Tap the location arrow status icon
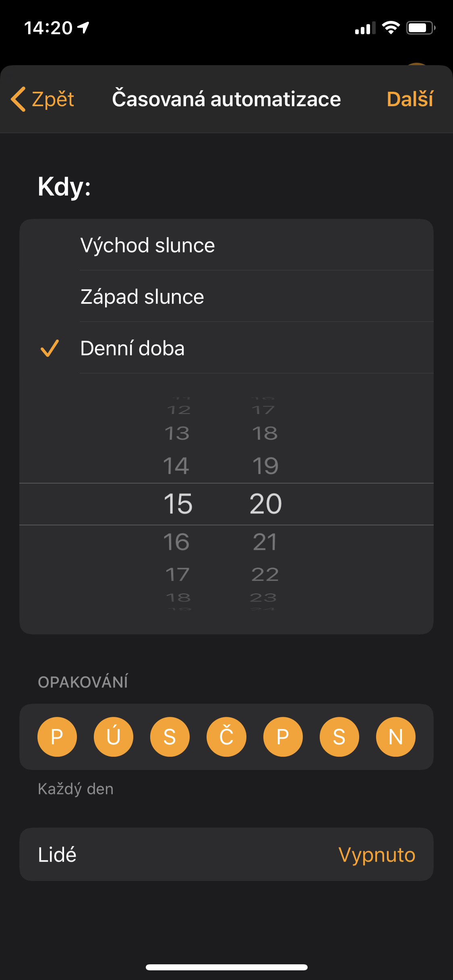The height and width of the screenshot is (980, 453). click(84, 28)
